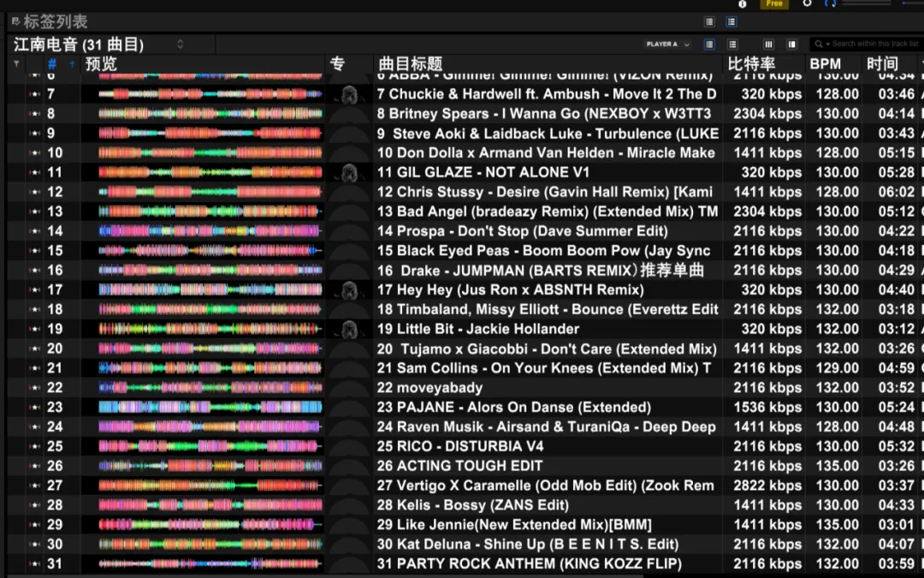Click the album artwork thumbnail for track 7
This screenshot has width=924, height=578.
click(349, 94)
